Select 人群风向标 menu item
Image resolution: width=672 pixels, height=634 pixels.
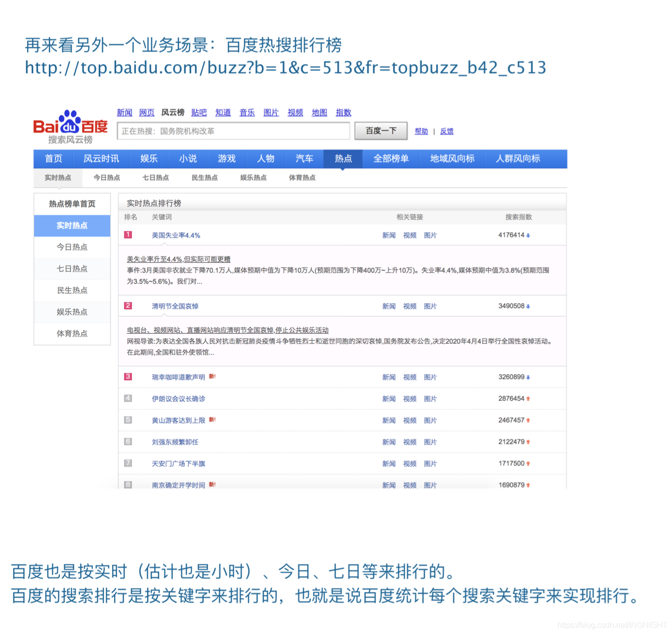[x=518, y=158]
